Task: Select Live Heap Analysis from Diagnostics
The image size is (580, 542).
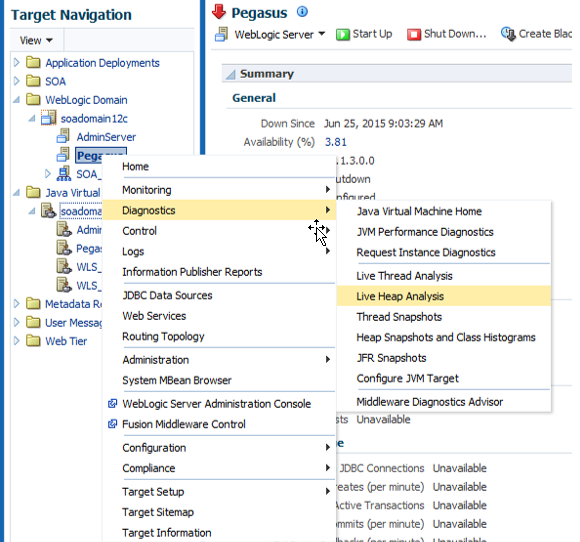Action: pyautogui.click(x=444, y=296)
